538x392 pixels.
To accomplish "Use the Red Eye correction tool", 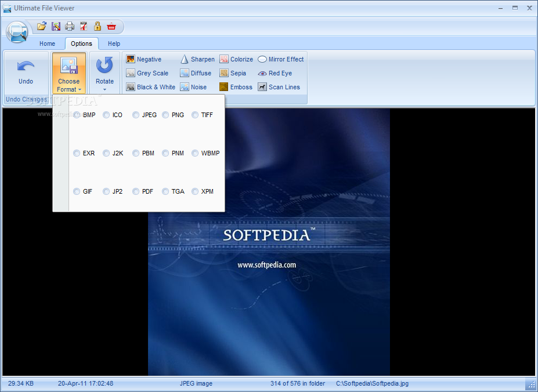I will click(275, 73).
